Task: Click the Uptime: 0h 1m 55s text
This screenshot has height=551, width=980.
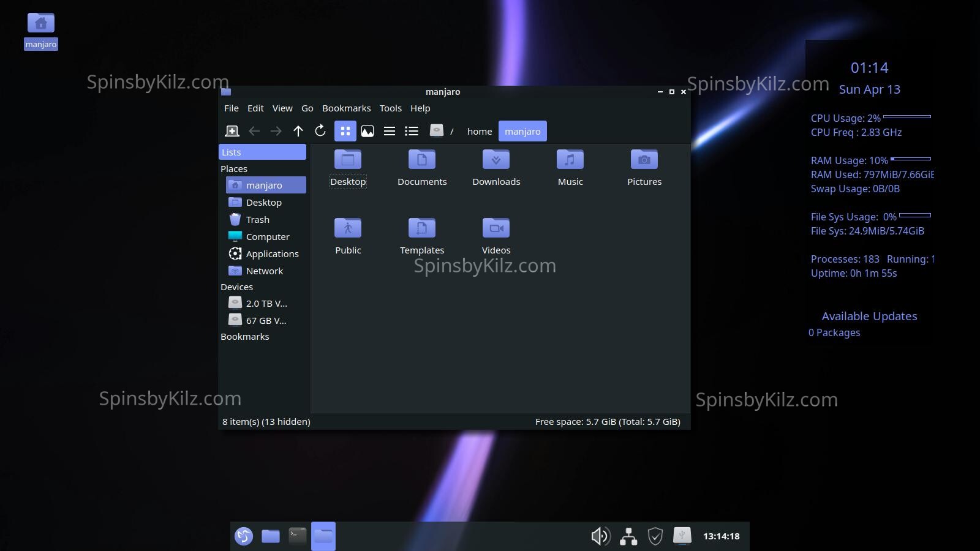Action: pyautogui.click(x=854, y=273)
